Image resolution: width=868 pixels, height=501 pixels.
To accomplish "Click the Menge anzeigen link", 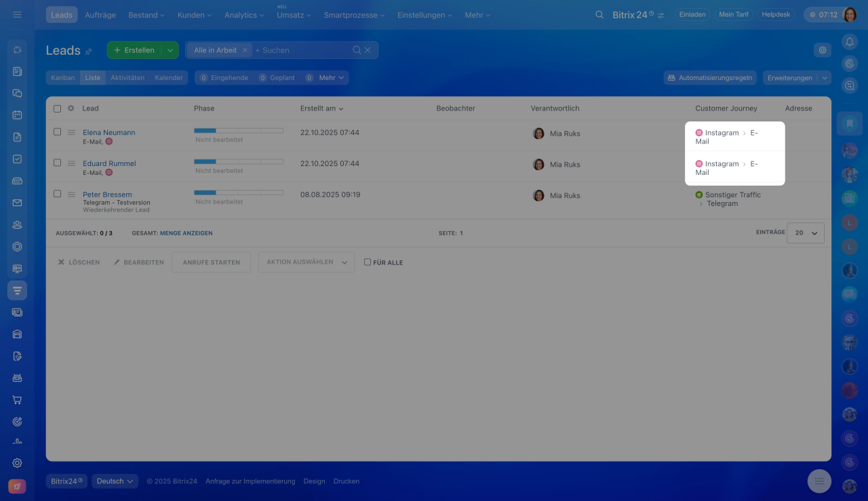I will point(186,233).
